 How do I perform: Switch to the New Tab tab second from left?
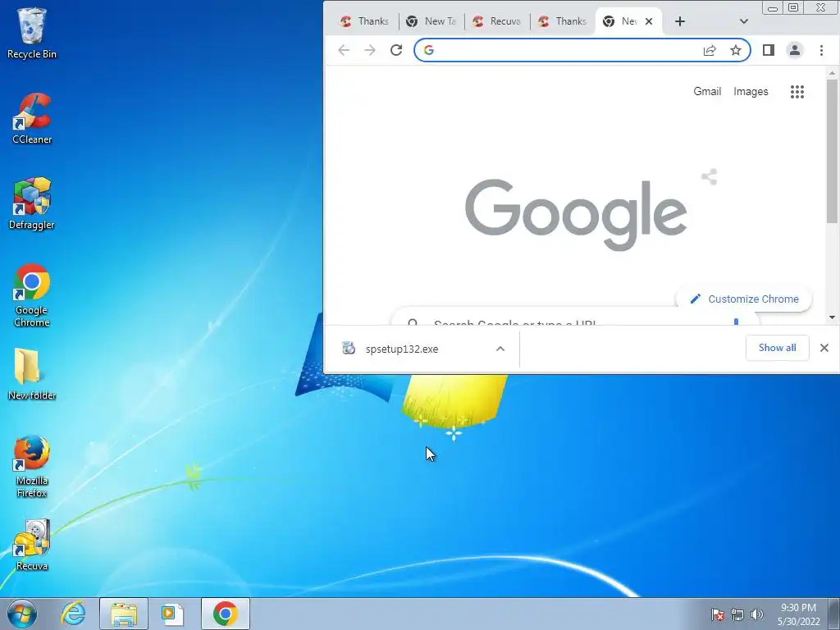point(431,21)
